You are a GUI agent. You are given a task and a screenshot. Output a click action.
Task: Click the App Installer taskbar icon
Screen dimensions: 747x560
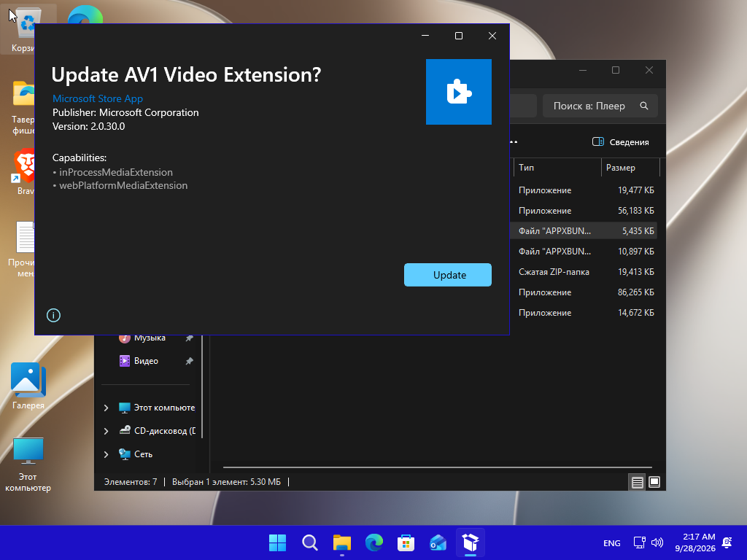click(471, 542)
